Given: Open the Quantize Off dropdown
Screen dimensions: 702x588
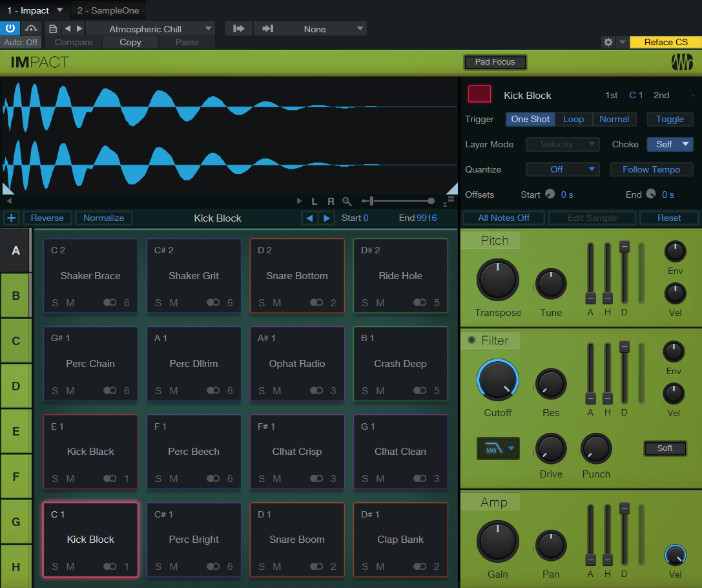Looking at the screenshot, I should (563, 169).
